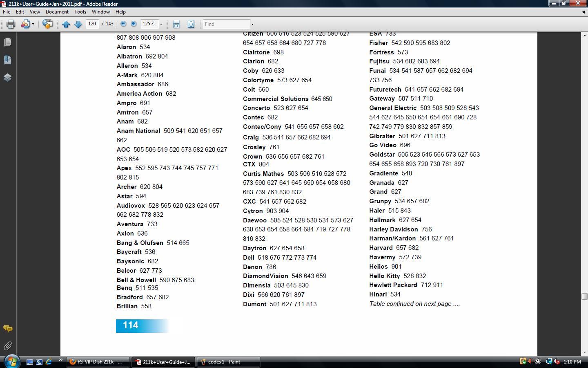588x368 pixels.
Task: Open the Document menu
Action: pyautogui.click(x=57, y=12)
